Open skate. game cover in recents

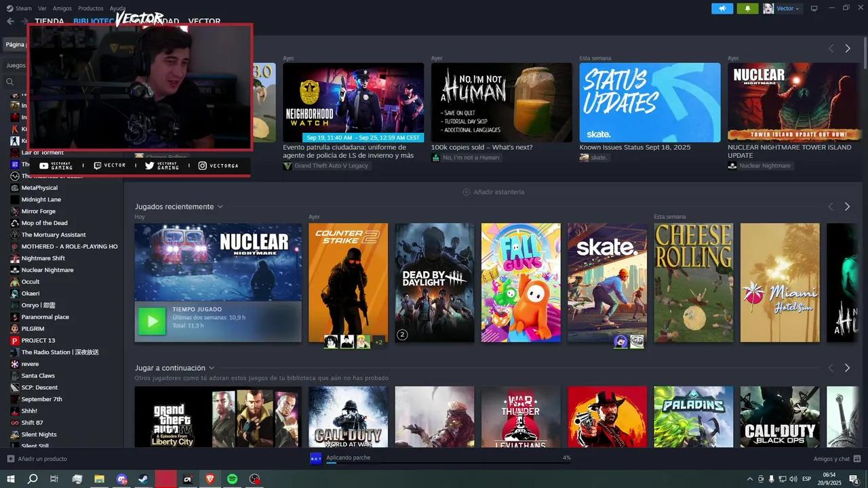[x=608, y=283]
